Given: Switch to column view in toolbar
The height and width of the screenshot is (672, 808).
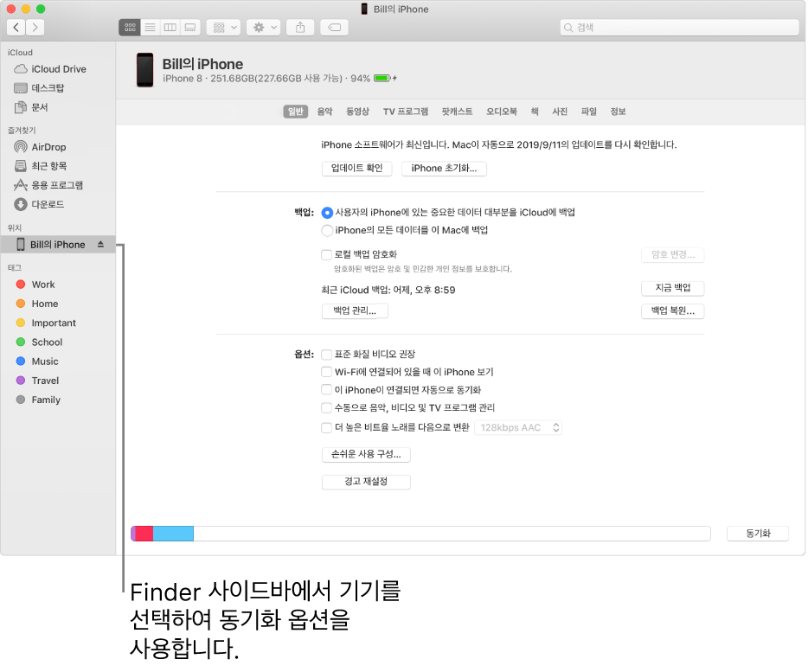Looking at the screenshot, I should 170,28.
